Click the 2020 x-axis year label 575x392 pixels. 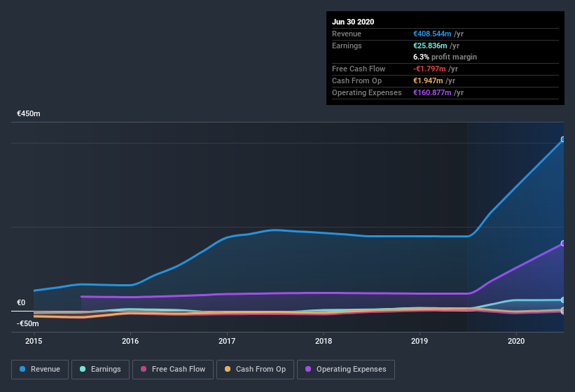[x=516, y=342]
